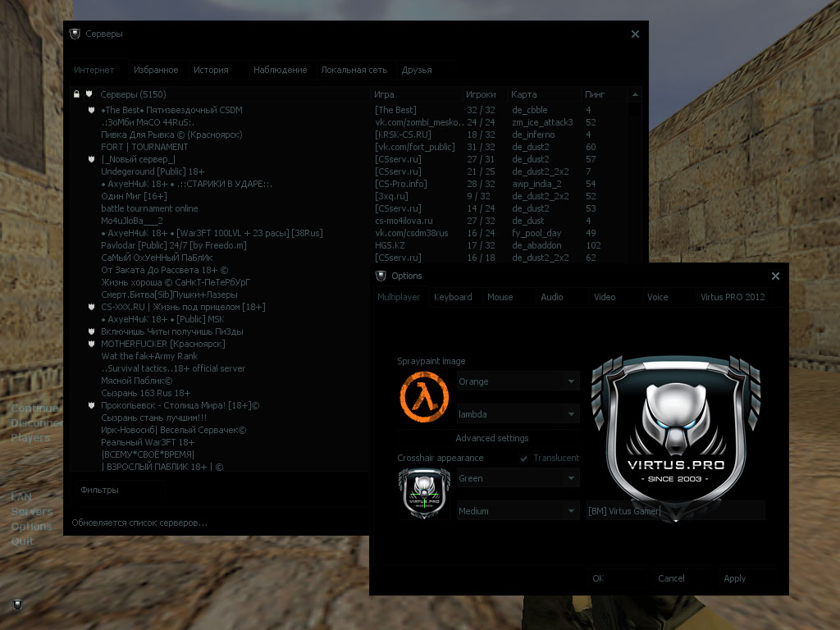Image resolution: width=840 pixels, height=630 pixels.
Task: Select the Сызрань 163 Rus 18+ server
Action: [220, 393]
